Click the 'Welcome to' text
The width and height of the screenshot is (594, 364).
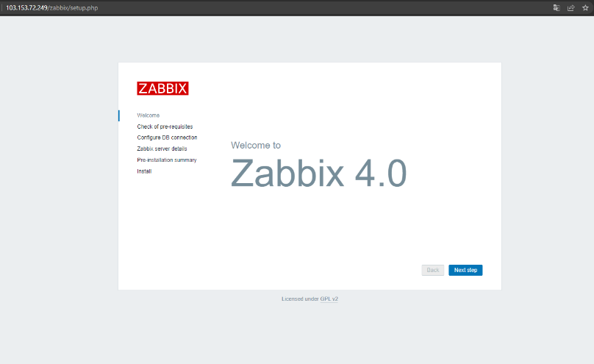pos(256,145)
